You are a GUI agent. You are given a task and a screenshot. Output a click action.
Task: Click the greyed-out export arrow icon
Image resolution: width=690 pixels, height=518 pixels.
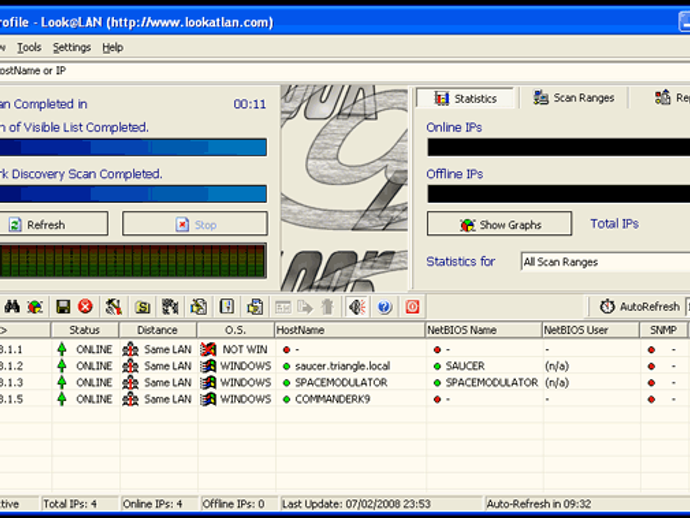[x=305, y=307]
